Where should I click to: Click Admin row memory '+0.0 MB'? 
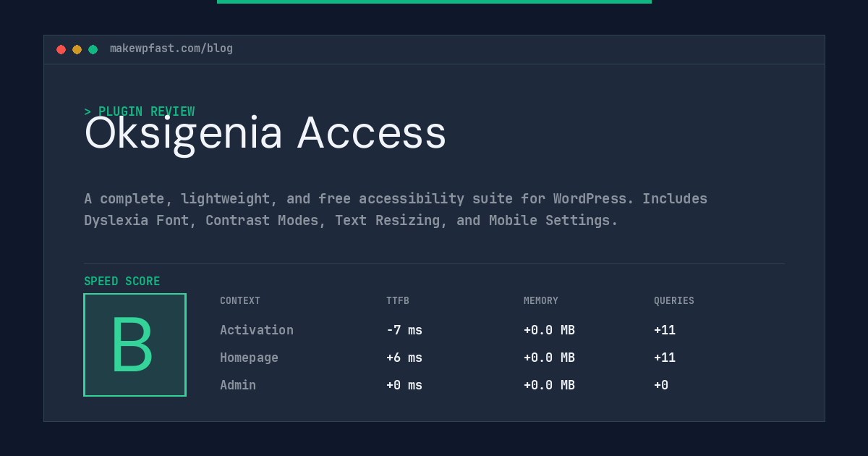(x=549, y=385)
